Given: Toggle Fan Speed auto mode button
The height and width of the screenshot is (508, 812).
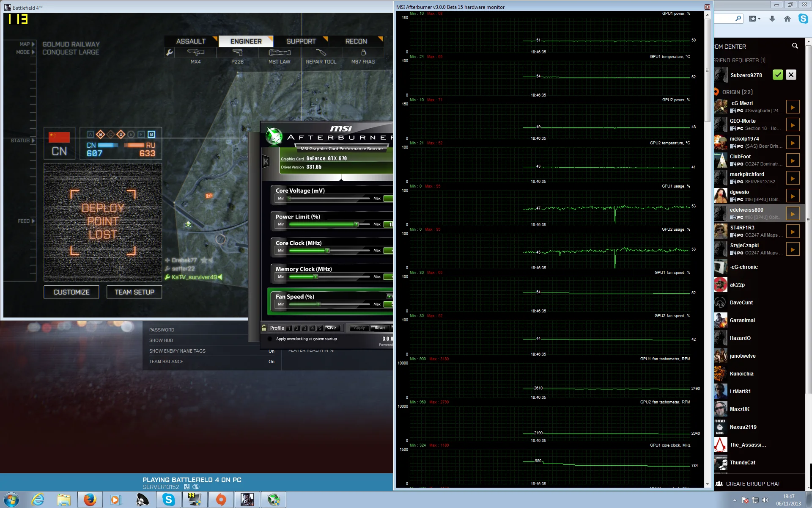Looking at the screenshot, I should (390, 296).
